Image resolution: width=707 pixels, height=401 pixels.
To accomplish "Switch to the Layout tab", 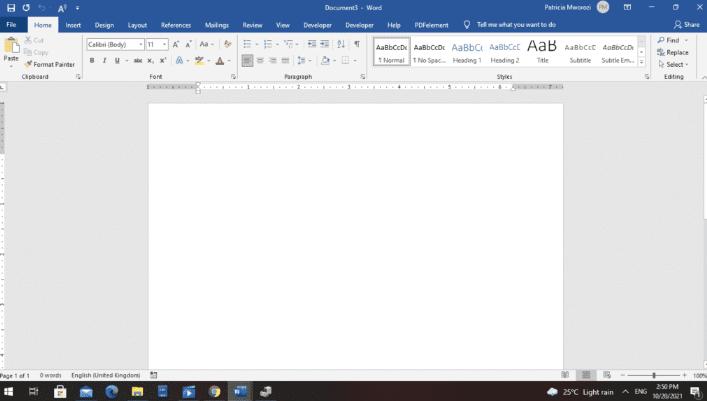I will click(x=137, y=25).
